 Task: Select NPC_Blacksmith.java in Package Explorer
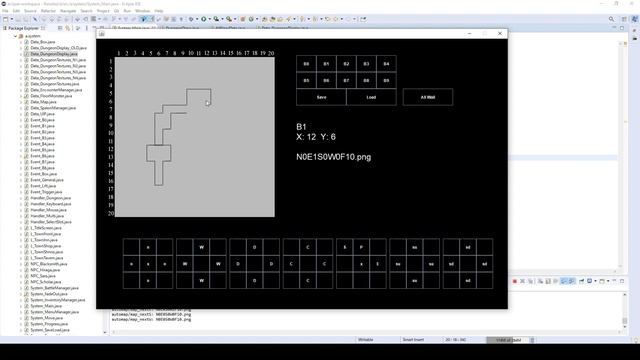click(49, 264)
